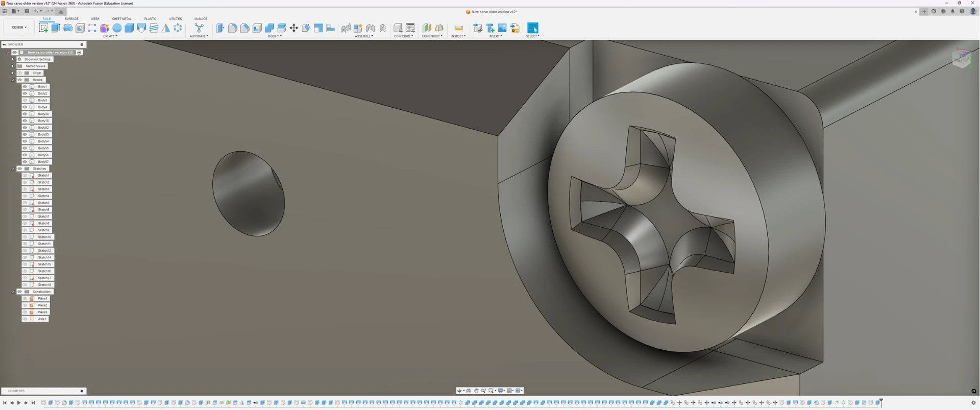Switch to the Surface tab

[71, 19]
